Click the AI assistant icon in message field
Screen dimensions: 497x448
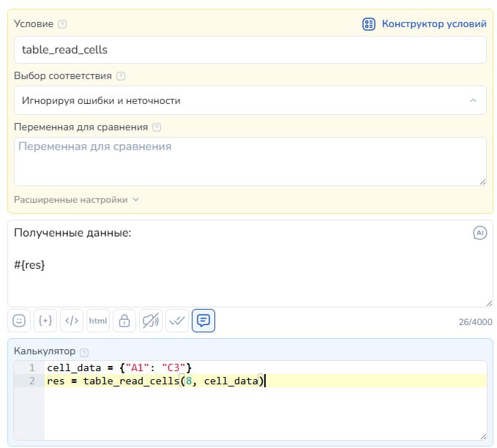479,234
